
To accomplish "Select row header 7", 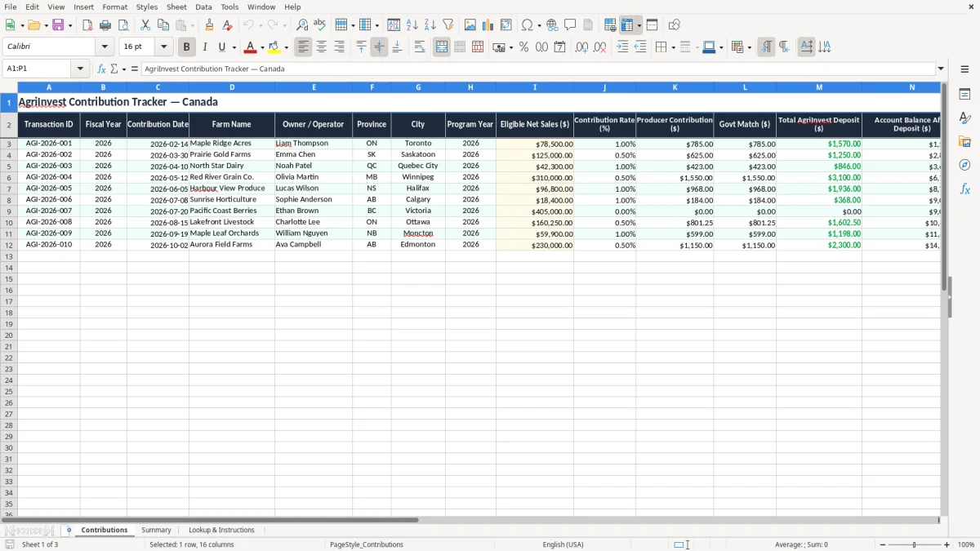I will tap(9, 188).
